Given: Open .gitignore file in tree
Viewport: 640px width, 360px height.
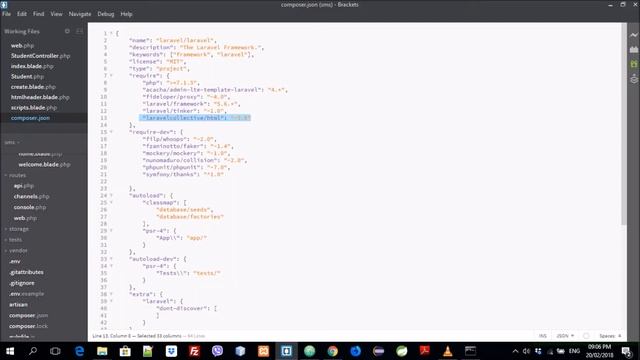Looking at the screenshot, I should [x=22, y=283].
